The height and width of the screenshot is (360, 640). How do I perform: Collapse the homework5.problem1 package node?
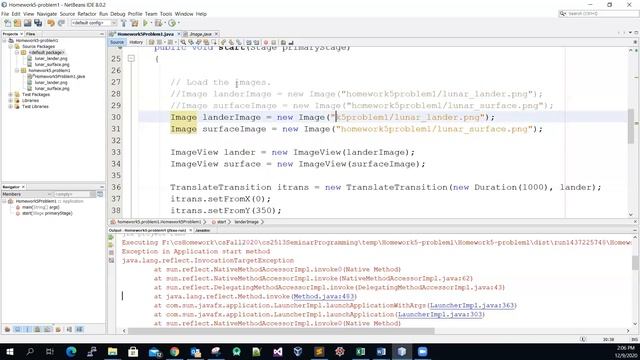(17, 71)
